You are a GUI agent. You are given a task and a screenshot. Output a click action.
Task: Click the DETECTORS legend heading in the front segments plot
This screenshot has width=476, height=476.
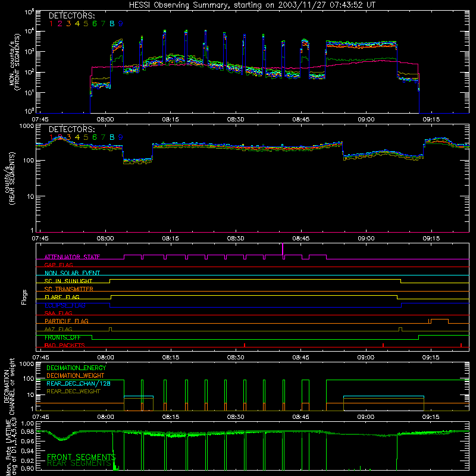click(x=71, y=15)
